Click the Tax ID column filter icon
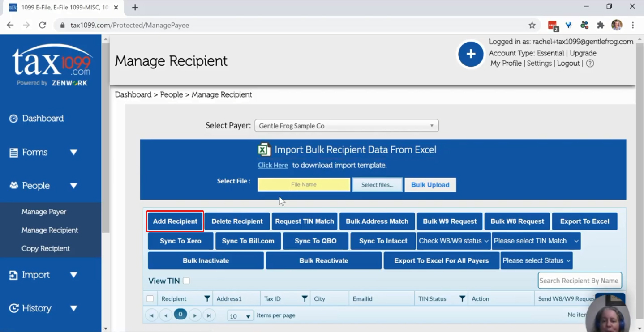Viewport: 644px width, 332px height. 305,298
